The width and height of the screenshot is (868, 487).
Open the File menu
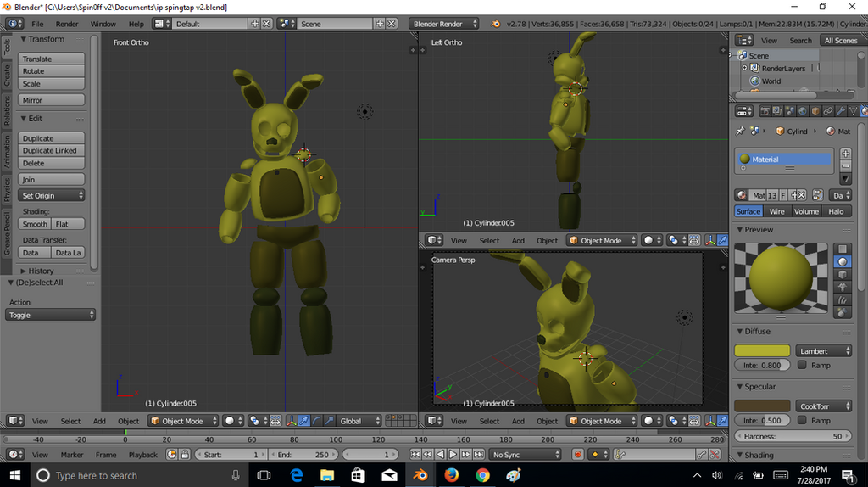point(37,24)
